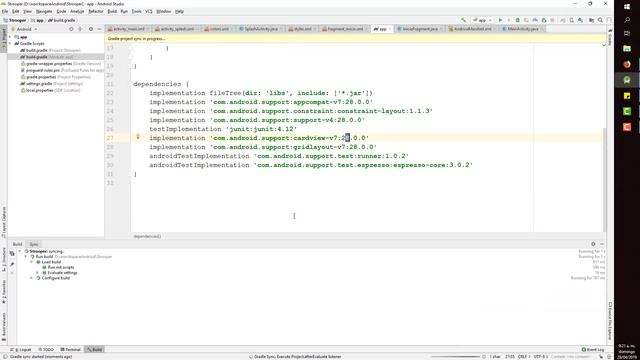Open Search Everywhere magnifier in the toolbar
This screenshot has height=360, width=640.
pyautogui.click(x=600, y=20)
